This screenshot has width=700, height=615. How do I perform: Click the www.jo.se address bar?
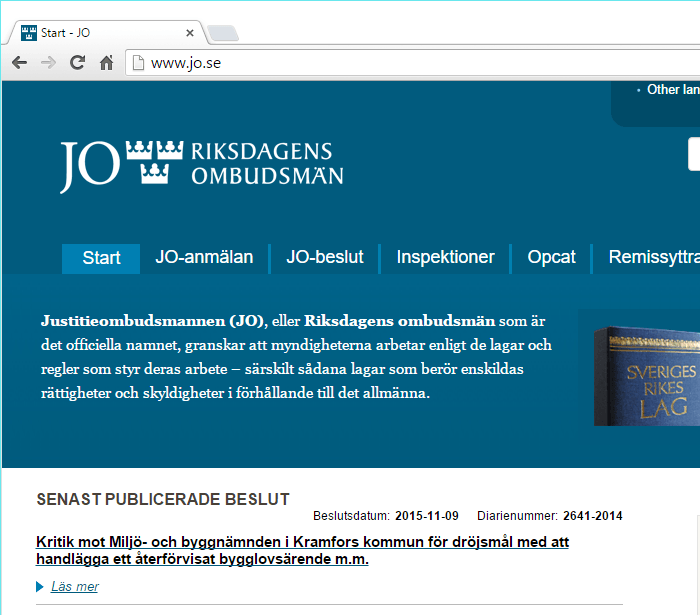[411, 63]
